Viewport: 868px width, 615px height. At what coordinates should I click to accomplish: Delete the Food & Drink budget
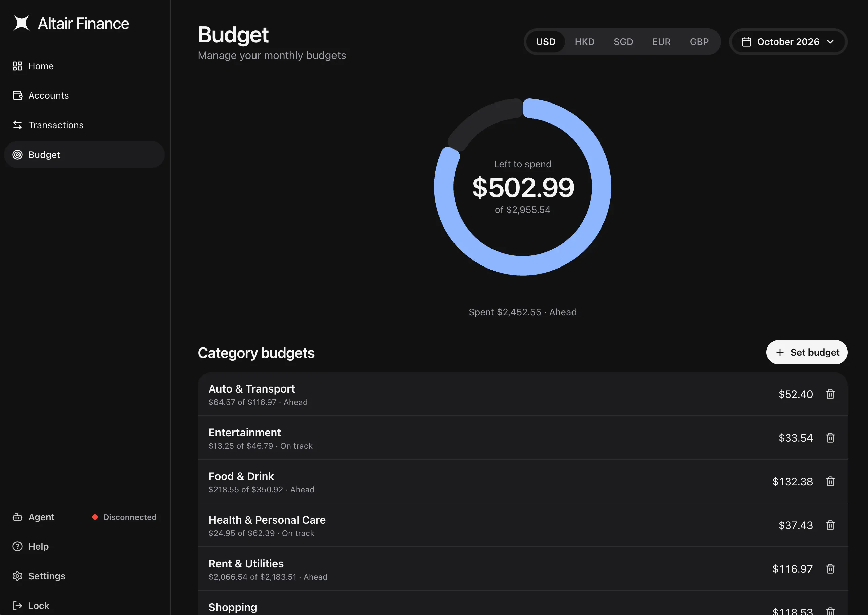pos(830,481)
